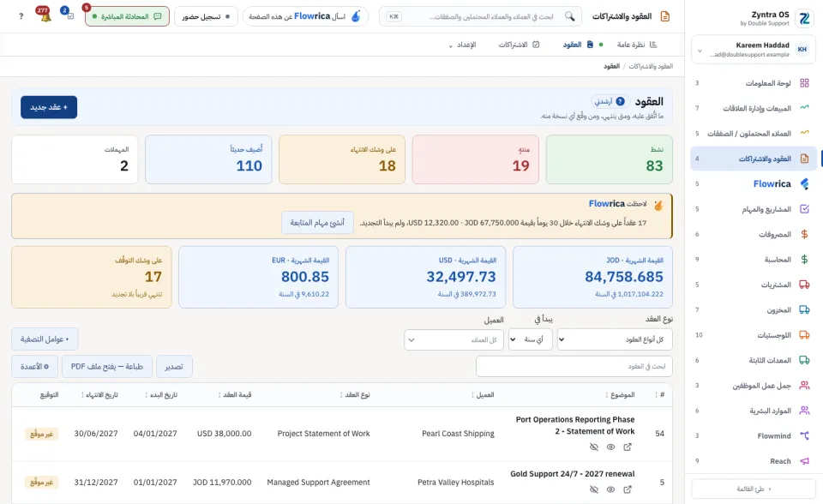Image resolution: width=823 pixels, height=504 pixels.
Task: Open المصروفات dollar icon in sidebar
Action: (x=804, y=234)
